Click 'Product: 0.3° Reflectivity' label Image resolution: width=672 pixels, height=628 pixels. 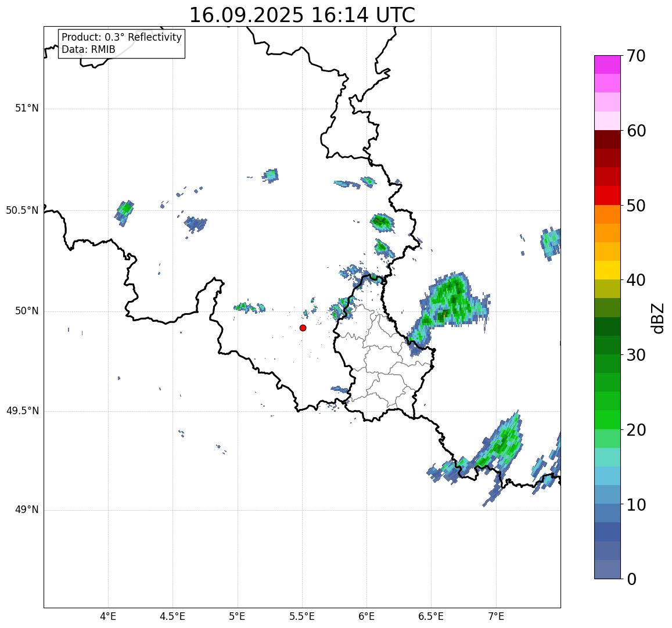tap(122, 37)
